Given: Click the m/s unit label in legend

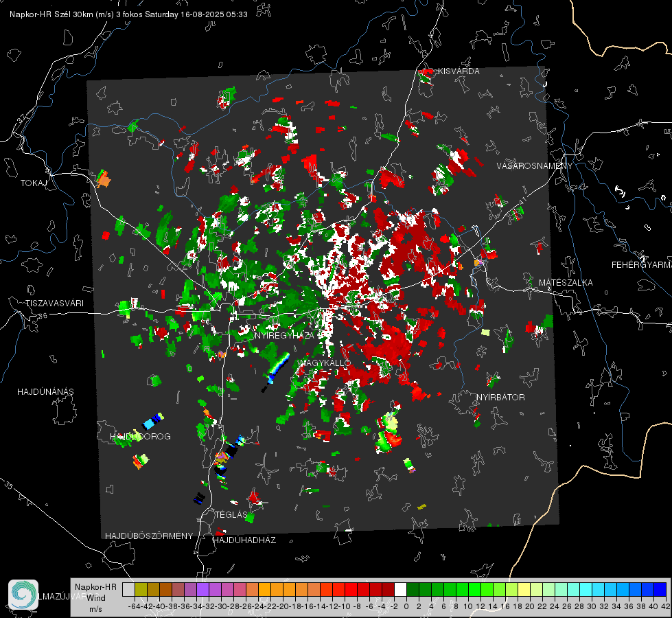Looking at the screenshot, I should (95, 609).
